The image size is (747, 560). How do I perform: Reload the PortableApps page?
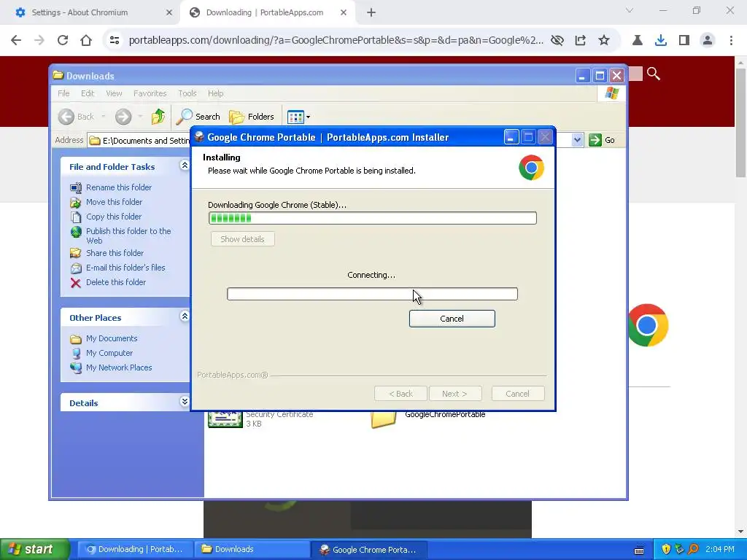[x=63, y=40]
